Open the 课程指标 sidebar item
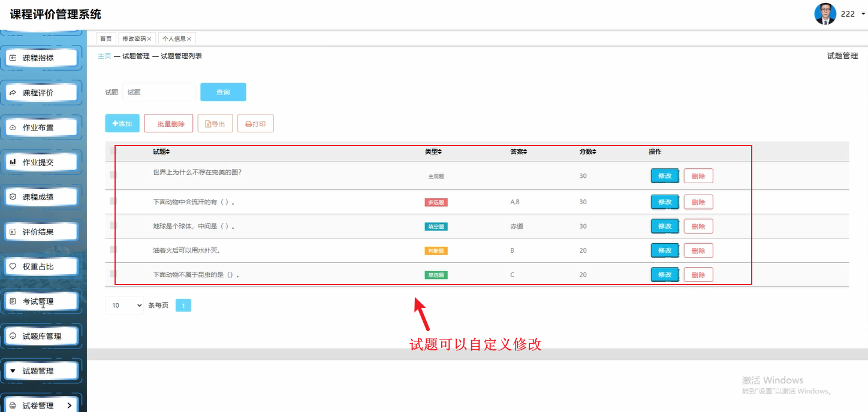Screen dimensions: 868x412 tap(41, 58)
